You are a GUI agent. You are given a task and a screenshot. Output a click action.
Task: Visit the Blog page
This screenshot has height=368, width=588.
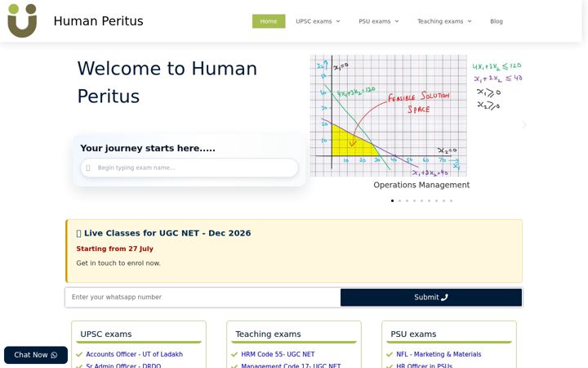point(497,21)
